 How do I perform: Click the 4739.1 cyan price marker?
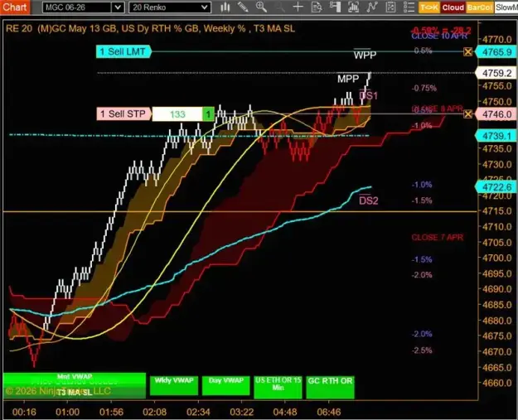(x=496, y=136)
